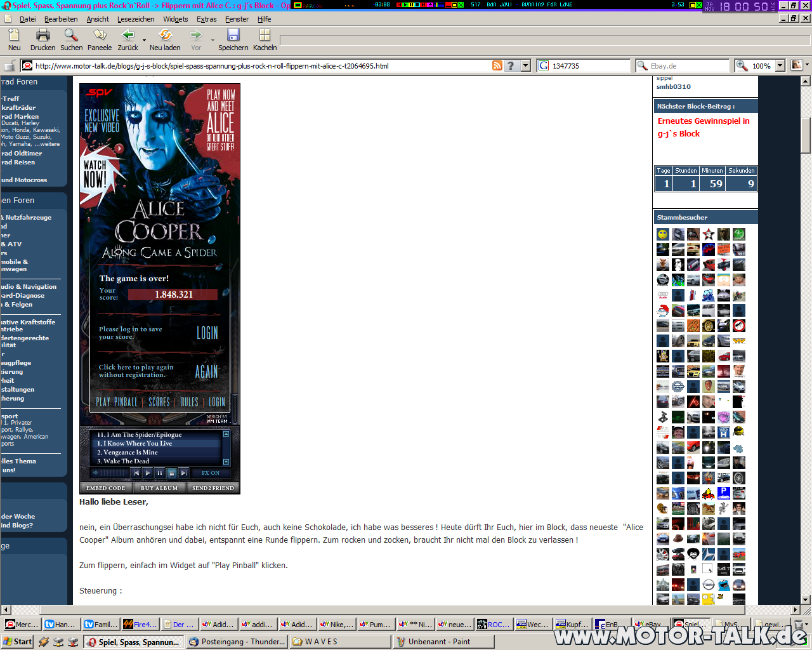Skip to next track in music widget
The height and width of the screenshot is (650, 812).
184,473
